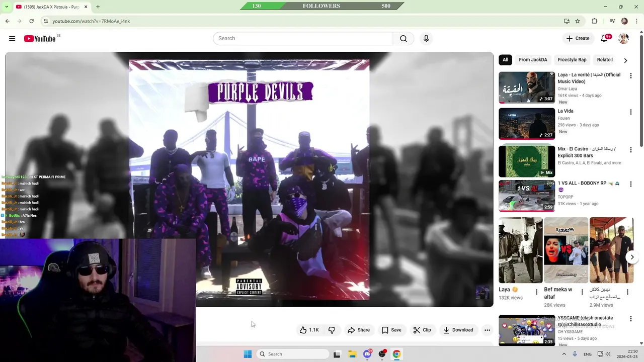The height and width of the screenshot is (362, 644).
Task: Go to the YouTube home logo
Action: [x=40, y=39]
